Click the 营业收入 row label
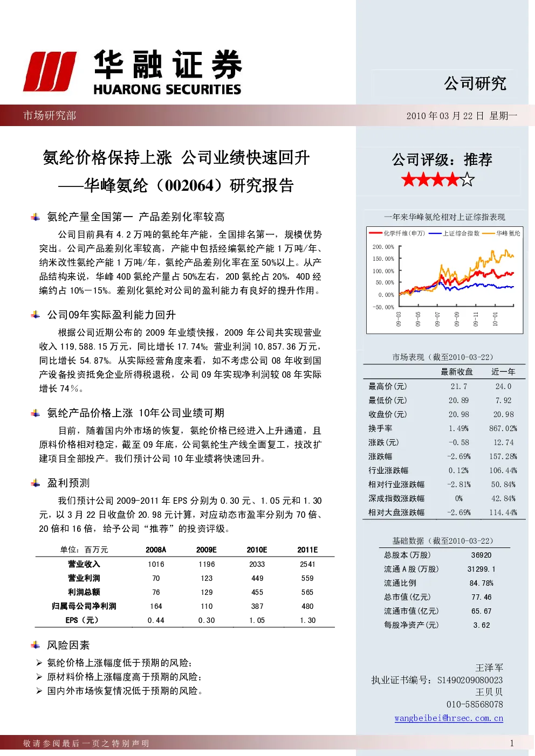535x756 pixels. pyautogui.click(x=84, y=564)
